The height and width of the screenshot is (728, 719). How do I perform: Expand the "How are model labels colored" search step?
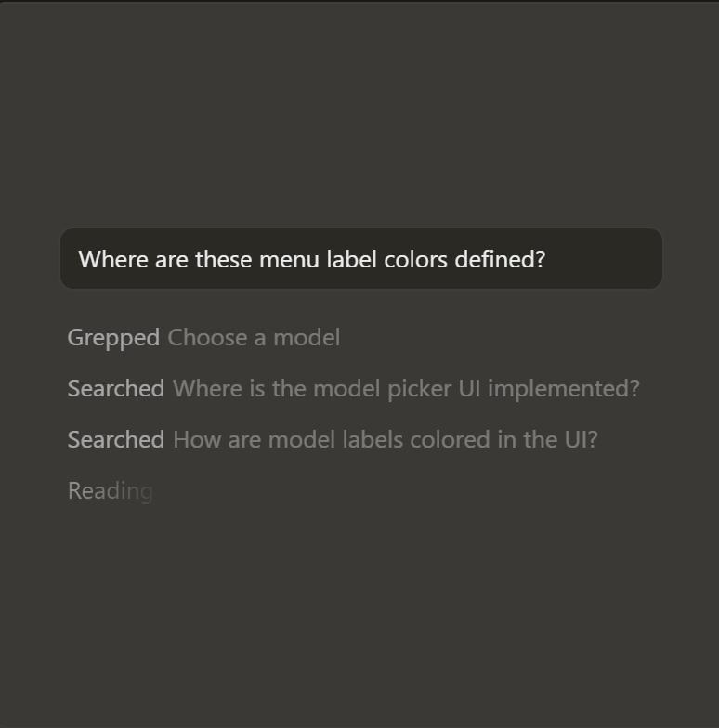click(x=332, y=439)
